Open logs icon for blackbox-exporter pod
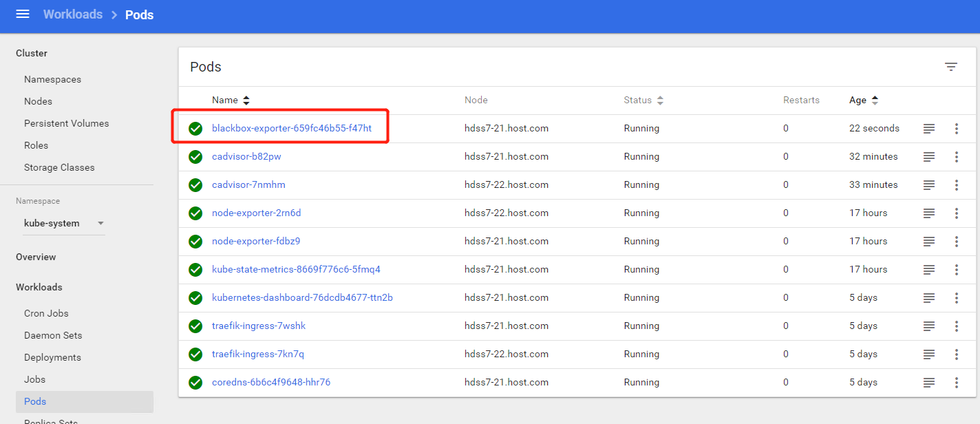980x424 pixels. 928,129
